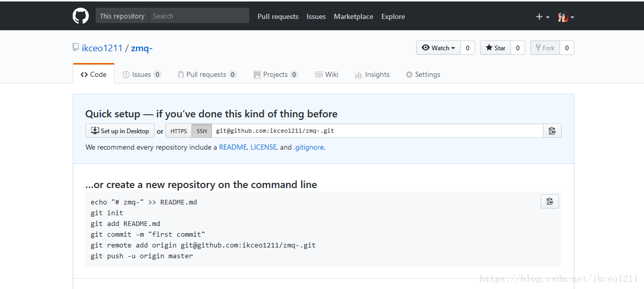
Task: Click the Star button
Action: click(x=496, y=48)
